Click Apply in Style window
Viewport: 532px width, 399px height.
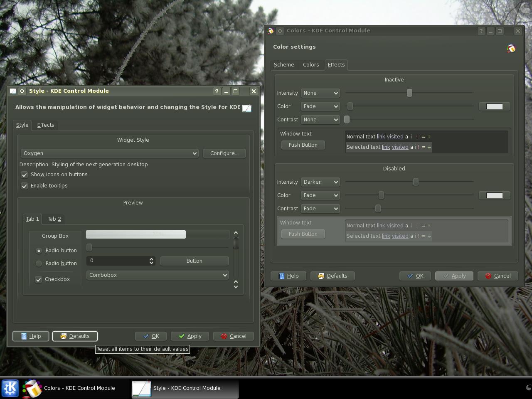190,336
